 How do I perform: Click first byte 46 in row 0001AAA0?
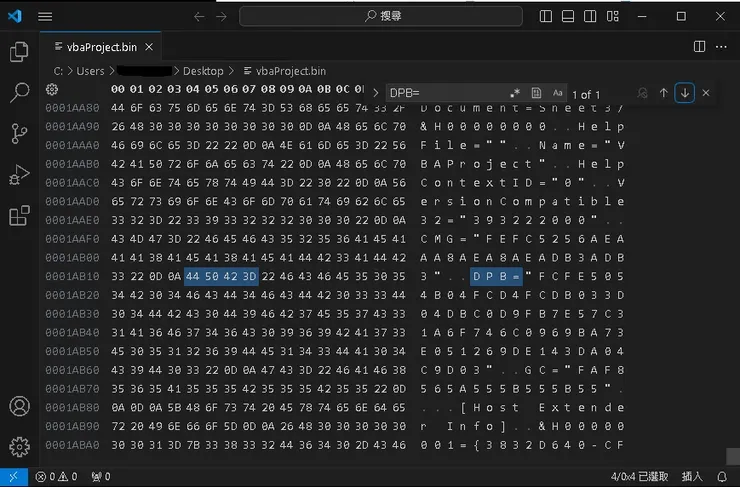[x=118, y=145]
